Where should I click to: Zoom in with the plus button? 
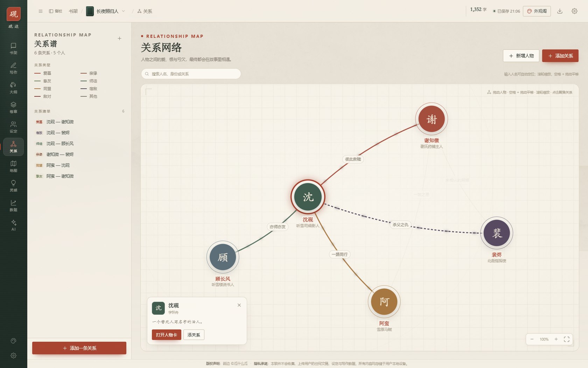[x=556, y=339]
